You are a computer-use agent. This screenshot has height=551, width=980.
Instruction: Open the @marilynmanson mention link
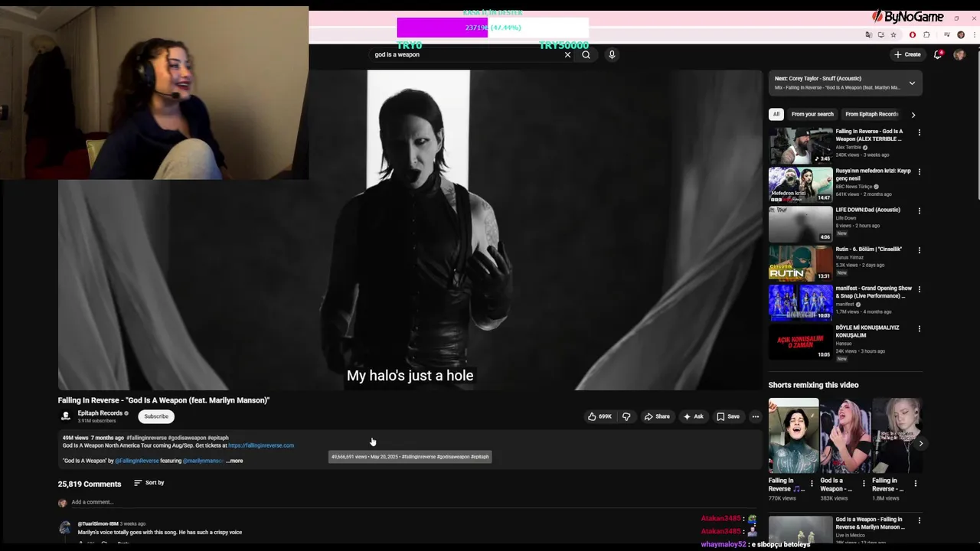[x=204, y=461]
